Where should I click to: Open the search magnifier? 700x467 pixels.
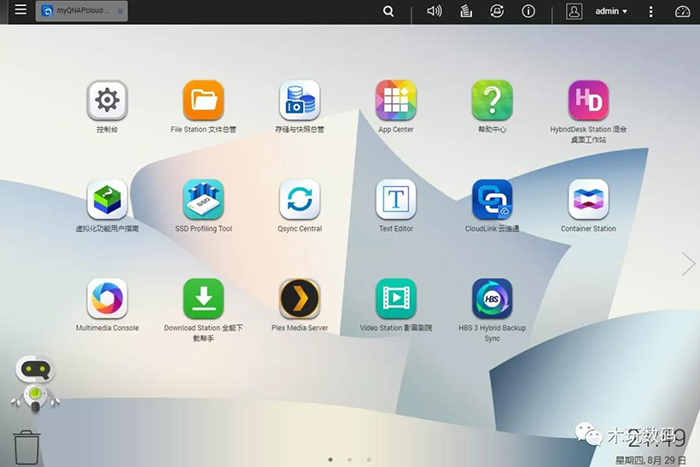[x=388, y=11]
